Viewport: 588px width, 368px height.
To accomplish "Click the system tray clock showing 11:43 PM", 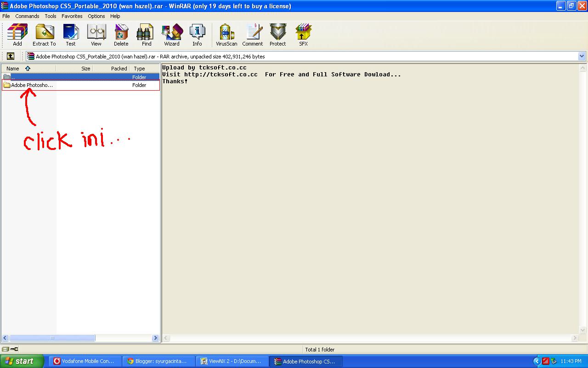I will click(x=571, y=361).
